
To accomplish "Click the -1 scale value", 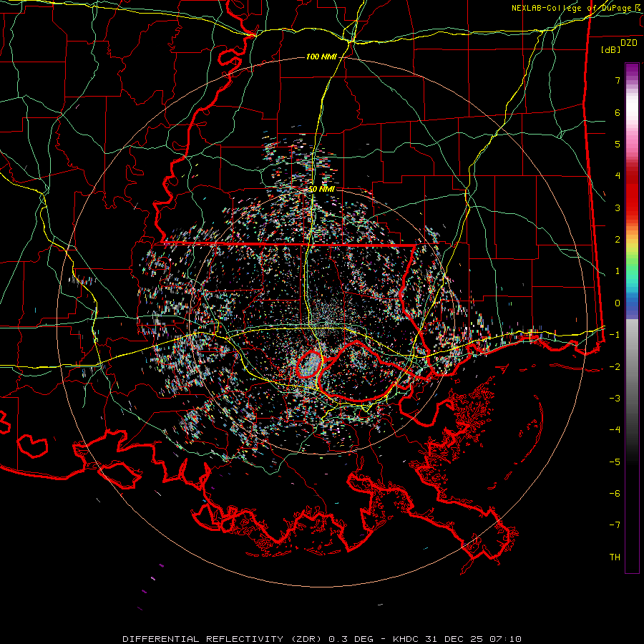I will [615, 335].
